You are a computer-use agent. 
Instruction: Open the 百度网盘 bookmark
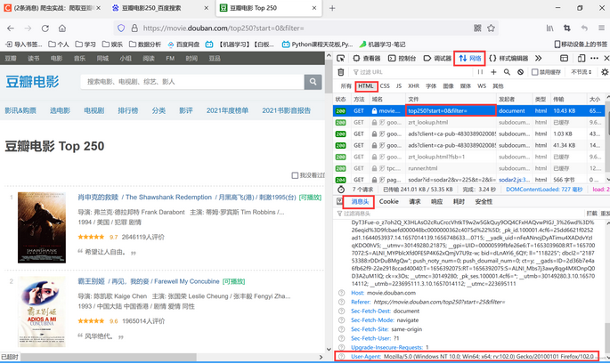tap(183, 44)
